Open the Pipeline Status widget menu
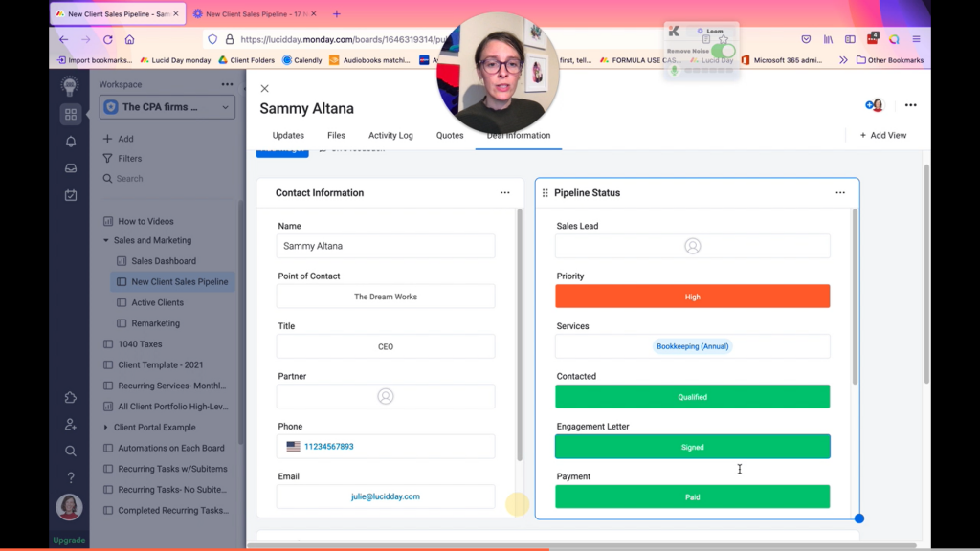Image resolution: width=980 pixels, height=551 pixels. click(840, 193)
